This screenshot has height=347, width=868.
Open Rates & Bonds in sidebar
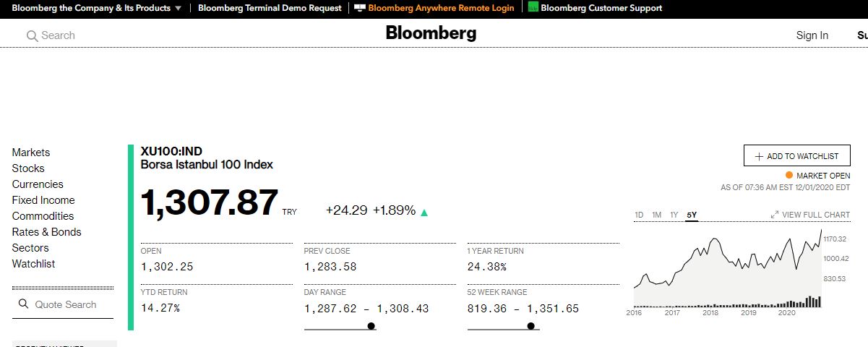click(46, 232)
